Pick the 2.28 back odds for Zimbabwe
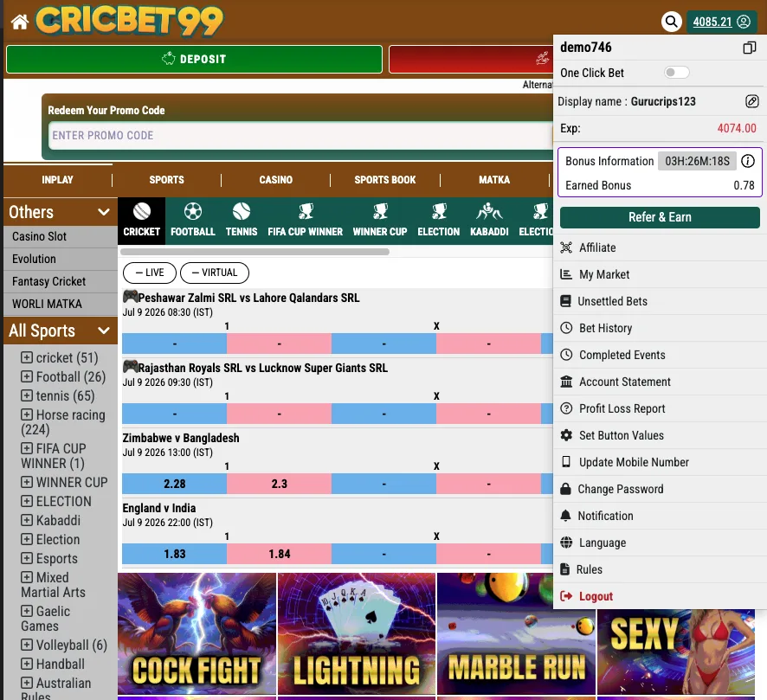The image size is (767, 700). [x=175, y=484]
